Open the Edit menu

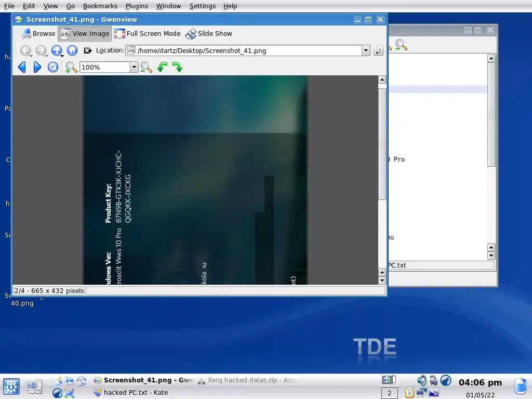[x=29, y=6]
